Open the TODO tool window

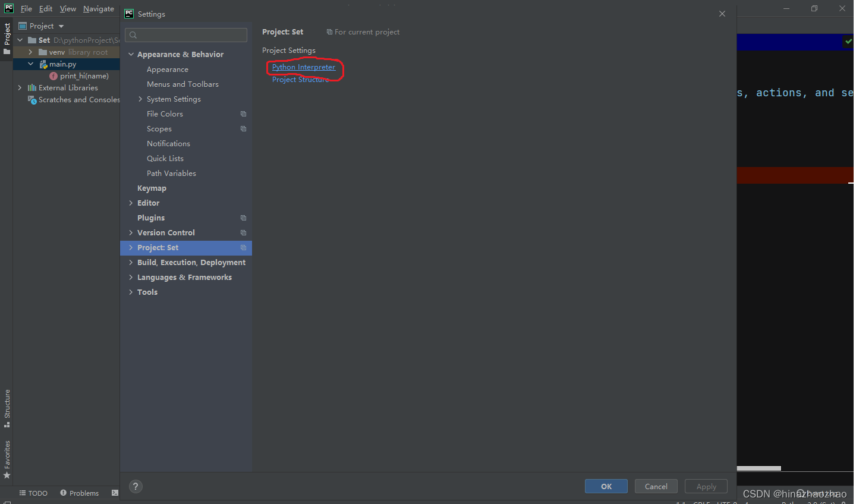33,493
